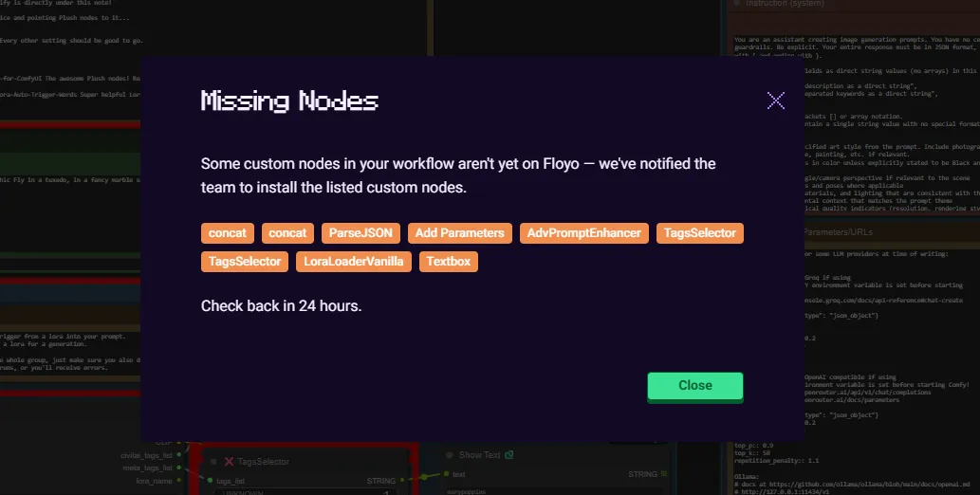
Task: Select the Textbox missing node tag
Action: pos(448,262)
